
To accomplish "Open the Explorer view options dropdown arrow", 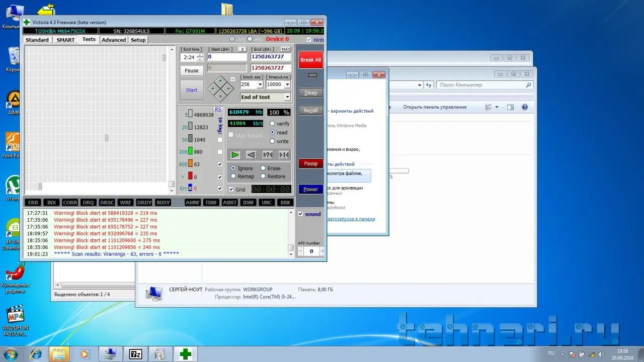I will click(497, 107).
